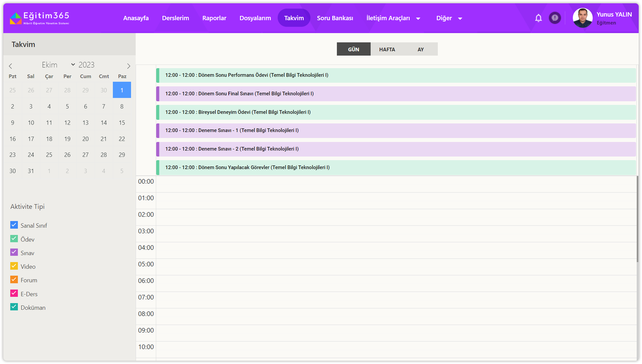Select the Takvim nav item

click(294, 18)
